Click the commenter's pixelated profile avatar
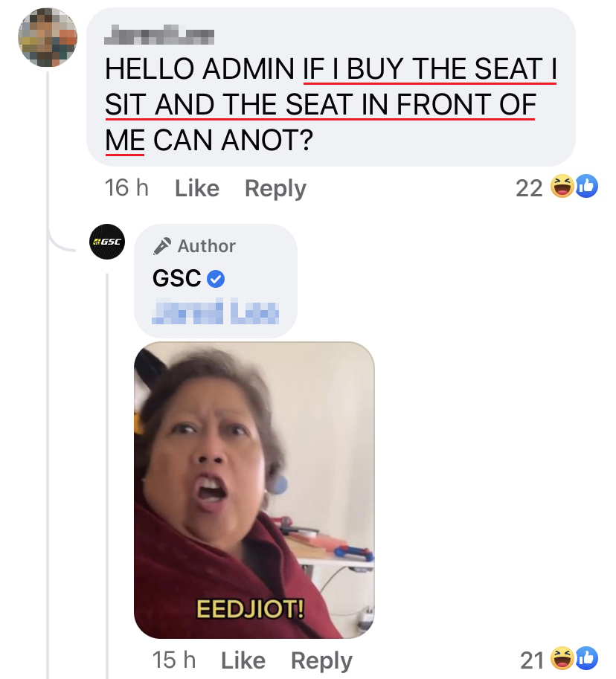Screen dimensions: 616x679 tap(48, 38)
